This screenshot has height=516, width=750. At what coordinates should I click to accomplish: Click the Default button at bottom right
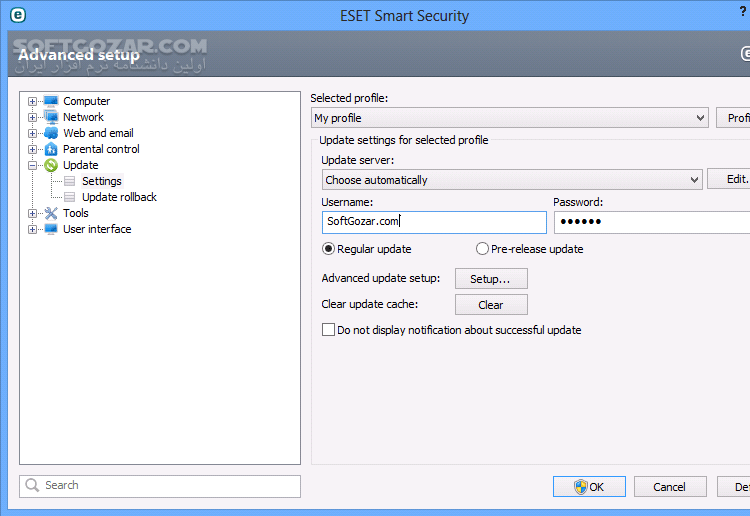734,487
